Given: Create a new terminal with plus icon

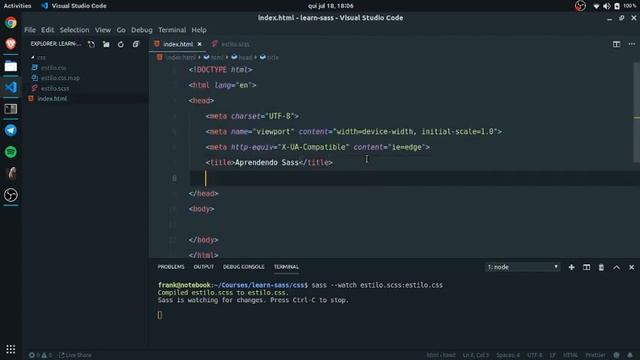Looking at the screenshot, I should coord(571,267).
